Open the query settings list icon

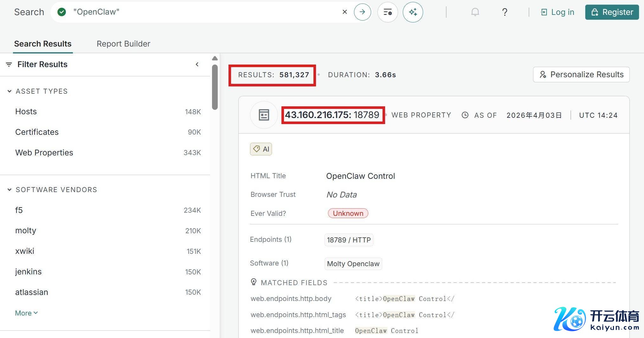tap(388, 12)
